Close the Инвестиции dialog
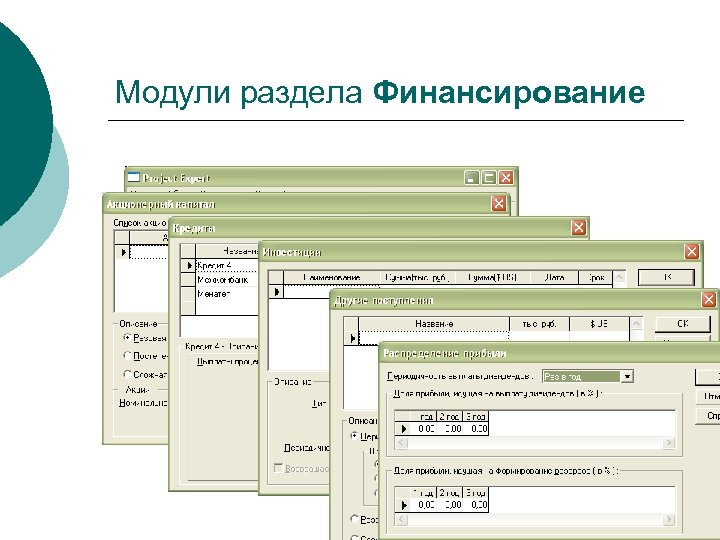Viewport: 720px width, 540px height. point(692,251)
